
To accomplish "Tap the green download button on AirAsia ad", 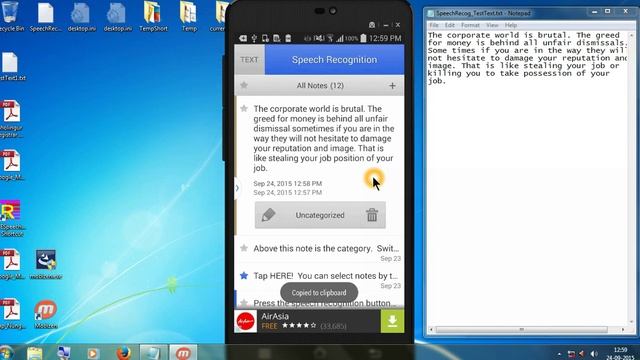I will tap(392, 321).
